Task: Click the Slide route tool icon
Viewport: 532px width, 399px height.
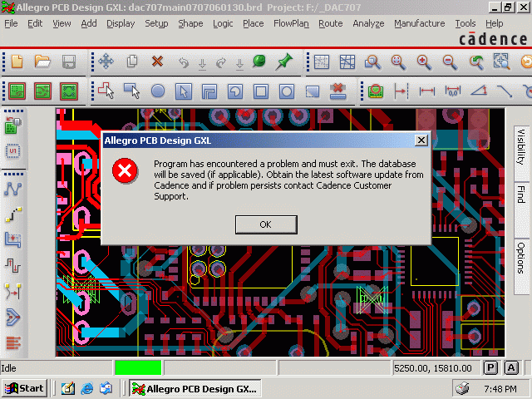Action: pos(13,239)
